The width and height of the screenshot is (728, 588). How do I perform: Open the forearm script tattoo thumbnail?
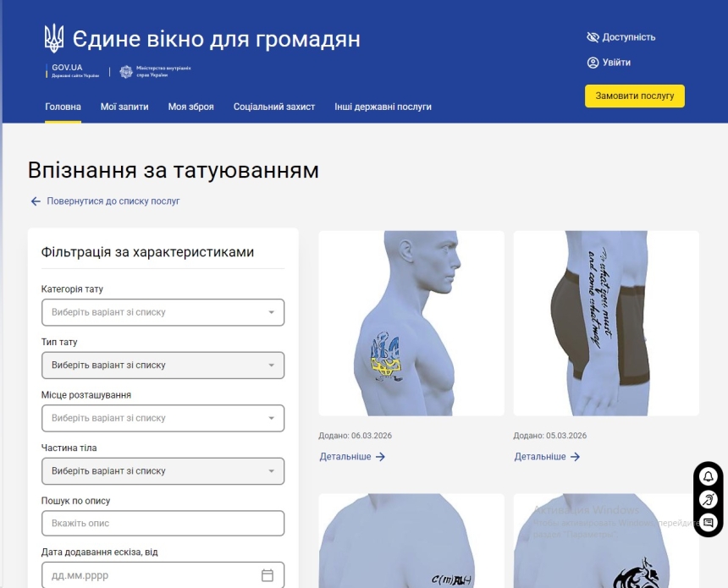606,323
